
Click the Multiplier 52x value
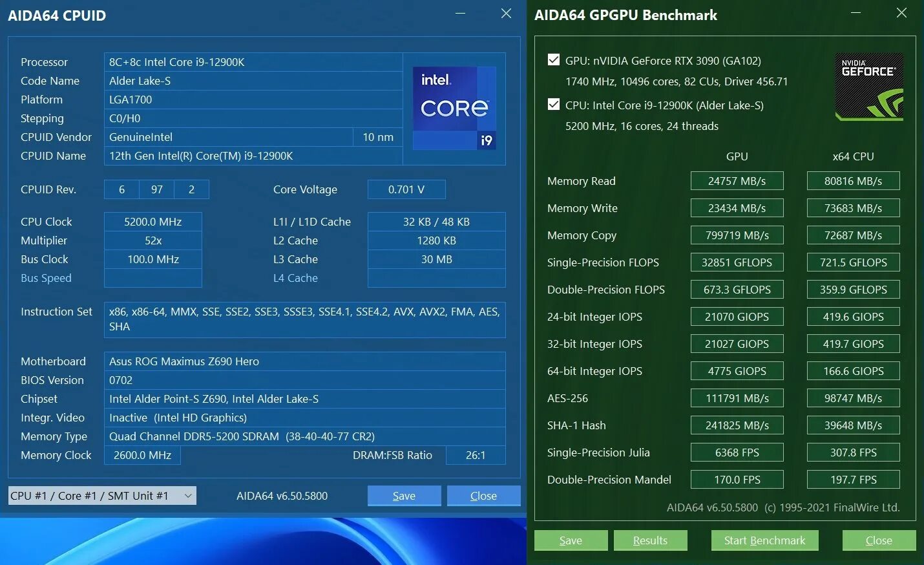tap(153, 240)
